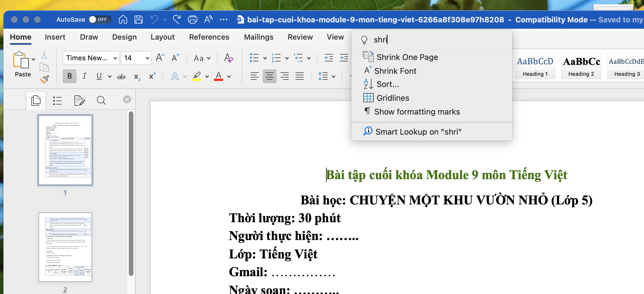Click the Save disk icon
644x294 pixels.
click(x=139, y=20)
